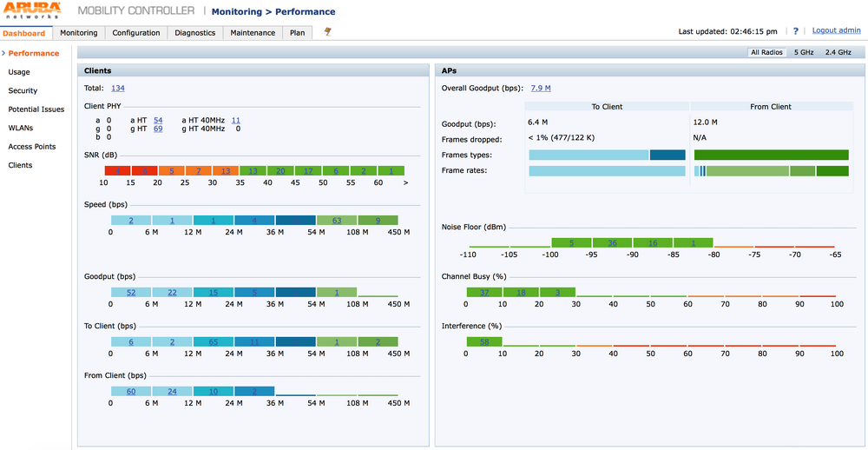Click the darkest green From Client frame rates segment

[x=832, y=170]
